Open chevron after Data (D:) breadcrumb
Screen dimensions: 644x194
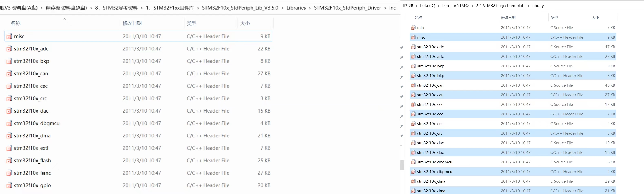439,6
